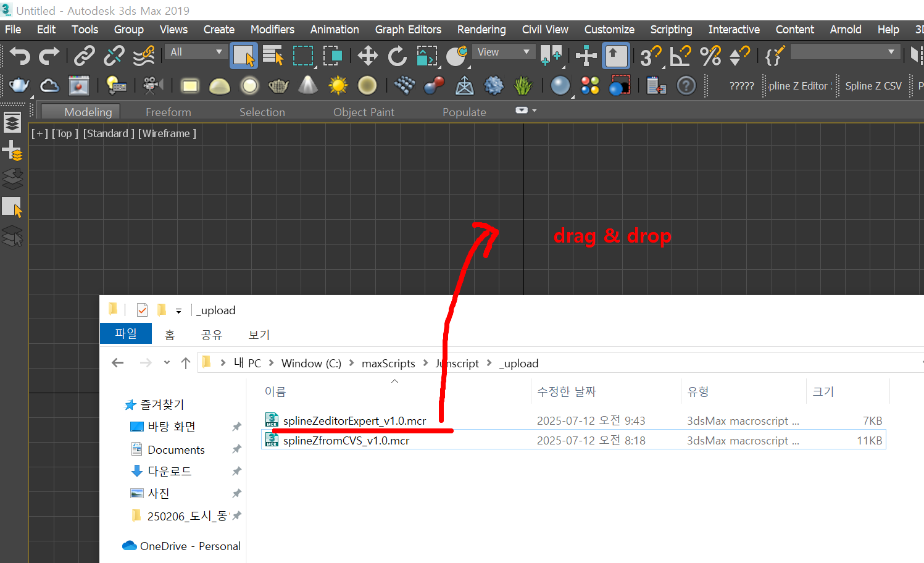Activate the Select and Link tool

point(84,56)
